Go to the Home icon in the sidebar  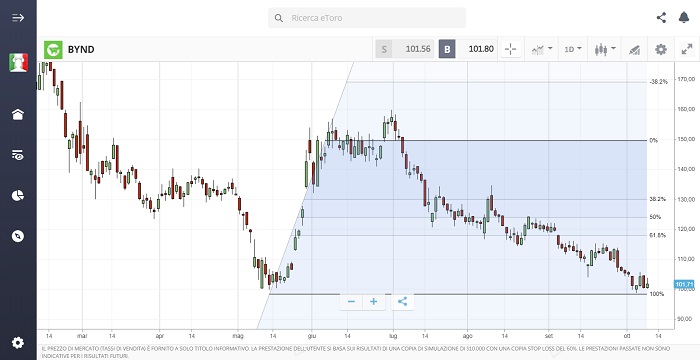tap(18, 114)
